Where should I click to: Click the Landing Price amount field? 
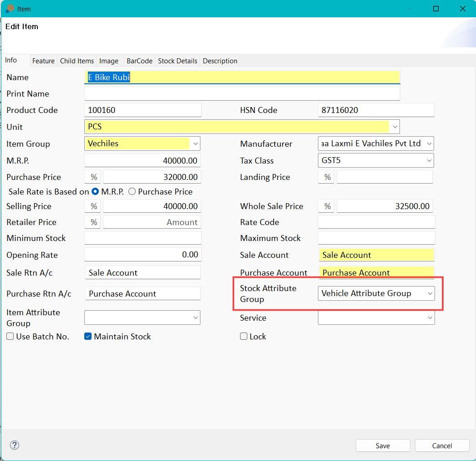point(384,177)
